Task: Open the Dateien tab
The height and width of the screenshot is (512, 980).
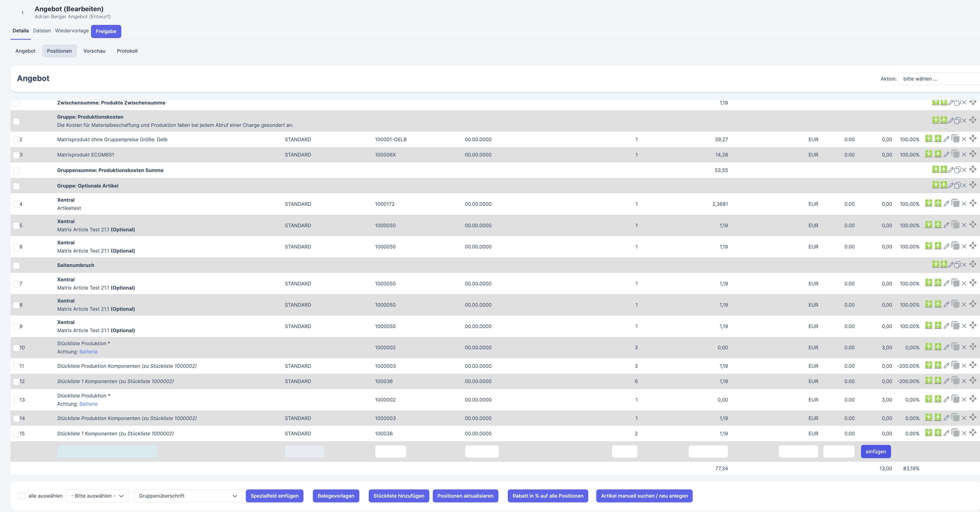Action: [x=42, y=31]
